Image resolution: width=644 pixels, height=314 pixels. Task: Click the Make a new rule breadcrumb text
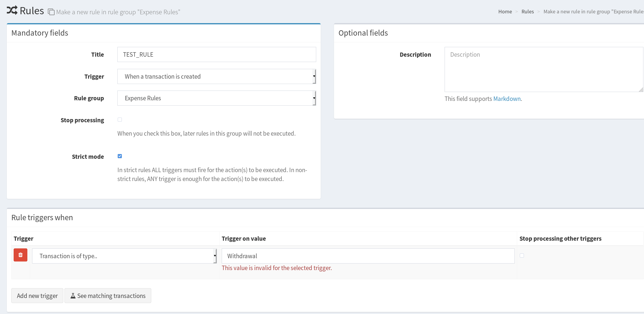pos(593,12)
